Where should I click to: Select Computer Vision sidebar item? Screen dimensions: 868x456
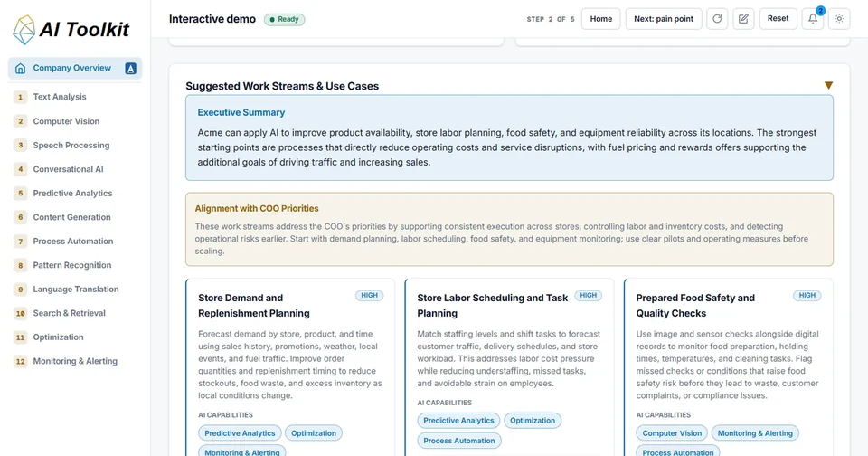75,121
